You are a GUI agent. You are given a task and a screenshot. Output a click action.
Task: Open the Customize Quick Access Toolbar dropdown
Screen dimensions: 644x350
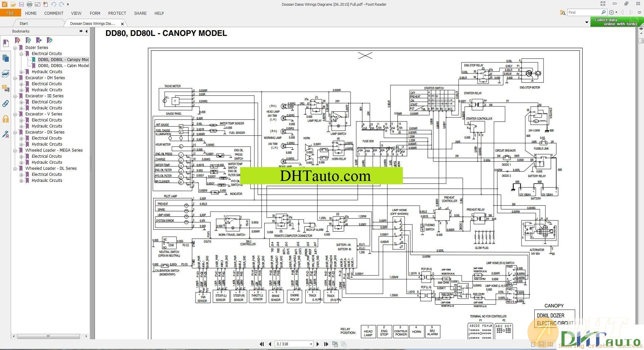pos(68,4)
